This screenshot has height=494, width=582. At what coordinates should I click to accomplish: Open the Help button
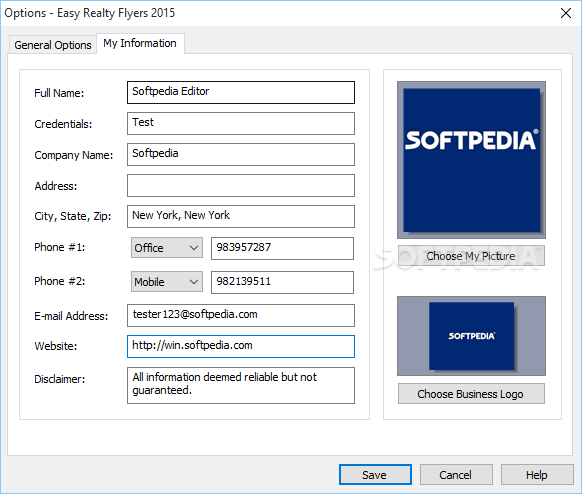537,475
